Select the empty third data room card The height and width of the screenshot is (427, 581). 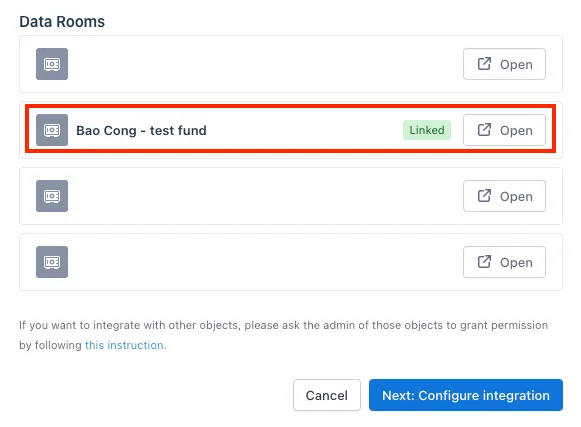pos(291,196)
